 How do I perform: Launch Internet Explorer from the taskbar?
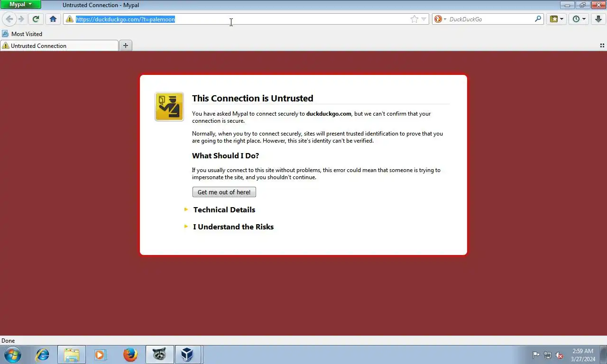43,355
